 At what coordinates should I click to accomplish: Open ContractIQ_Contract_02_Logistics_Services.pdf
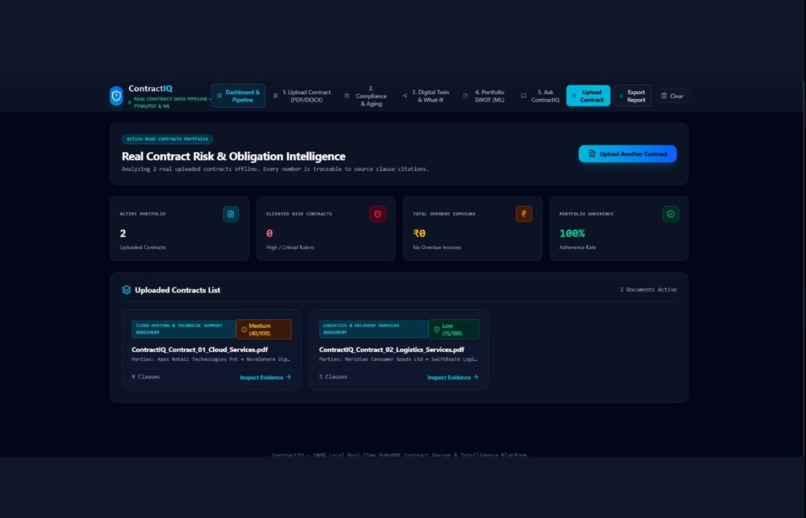[x=391, y=349]
